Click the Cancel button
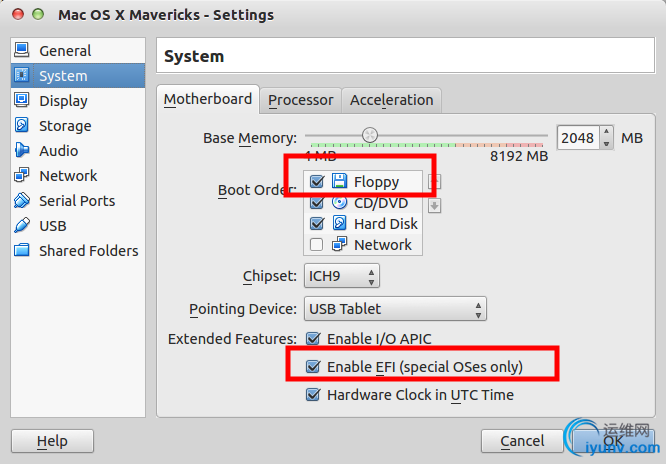This screenshot has width=666, height=464. pos(522,441)
